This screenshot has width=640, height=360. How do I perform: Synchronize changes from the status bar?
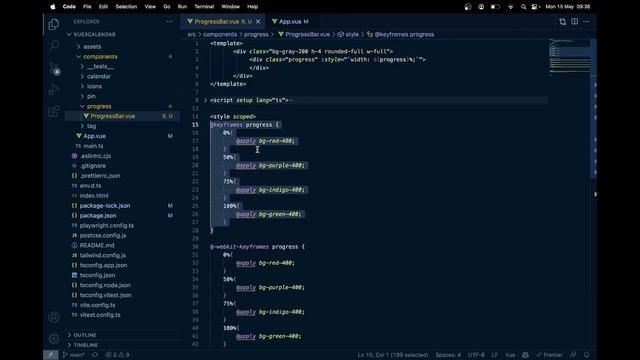pos(95,355)
